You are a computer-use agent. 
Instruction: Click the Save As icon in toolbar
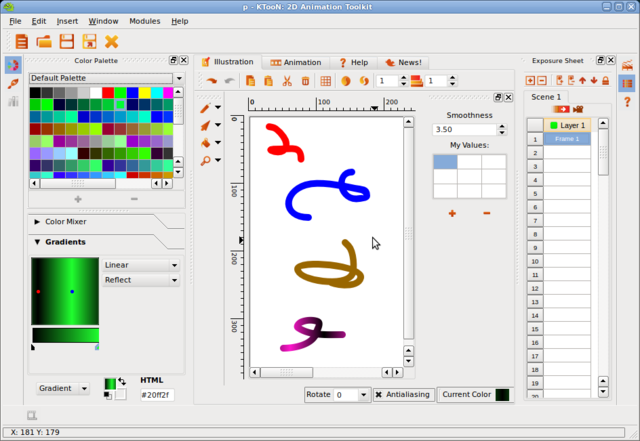(89, 41)
